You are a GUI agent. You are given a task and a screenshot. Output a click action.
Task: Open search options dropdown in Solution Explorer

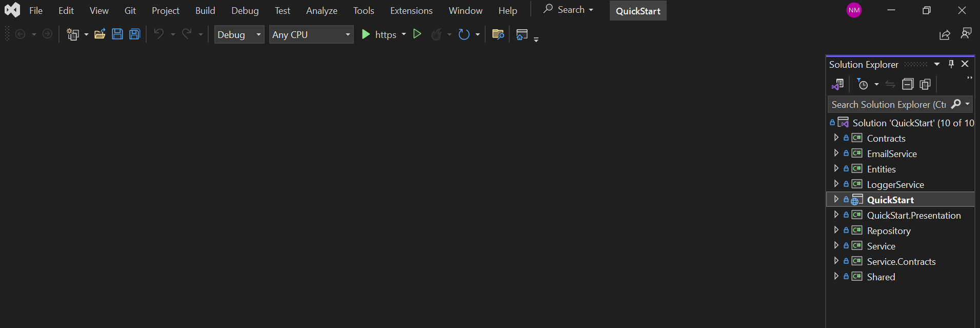967,104
